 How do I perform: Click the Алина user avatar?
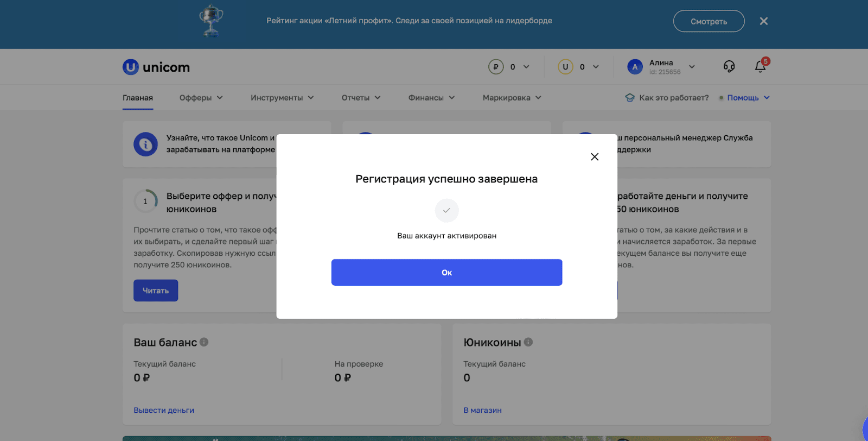[x=635, y=67]
